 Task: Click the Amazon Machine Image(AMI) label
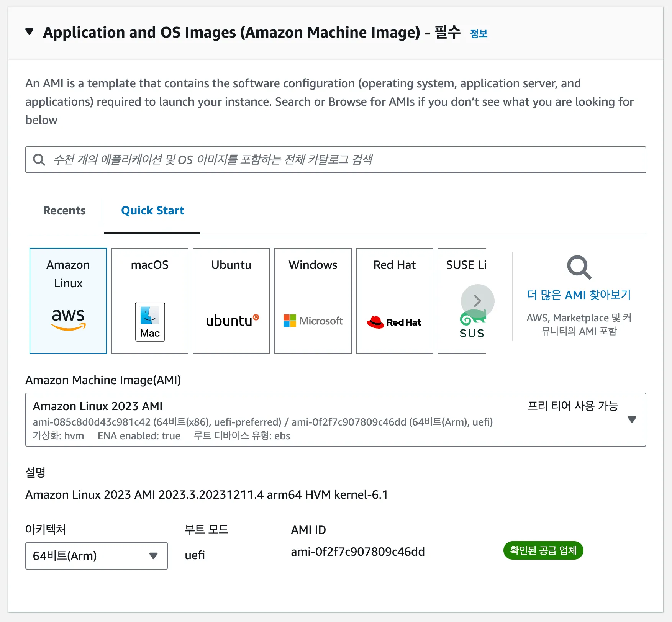(x=103, y=380)
